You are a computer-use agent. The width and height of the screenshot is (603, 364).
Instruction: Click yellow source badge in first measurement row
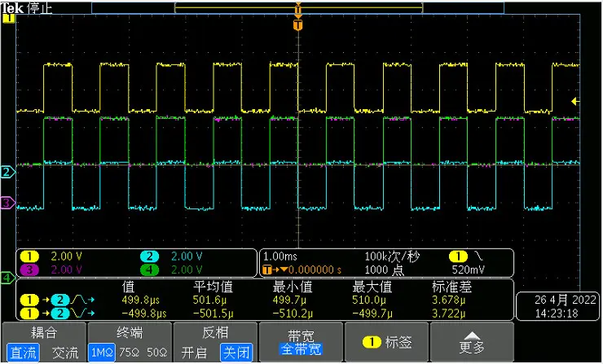point(29,300)
